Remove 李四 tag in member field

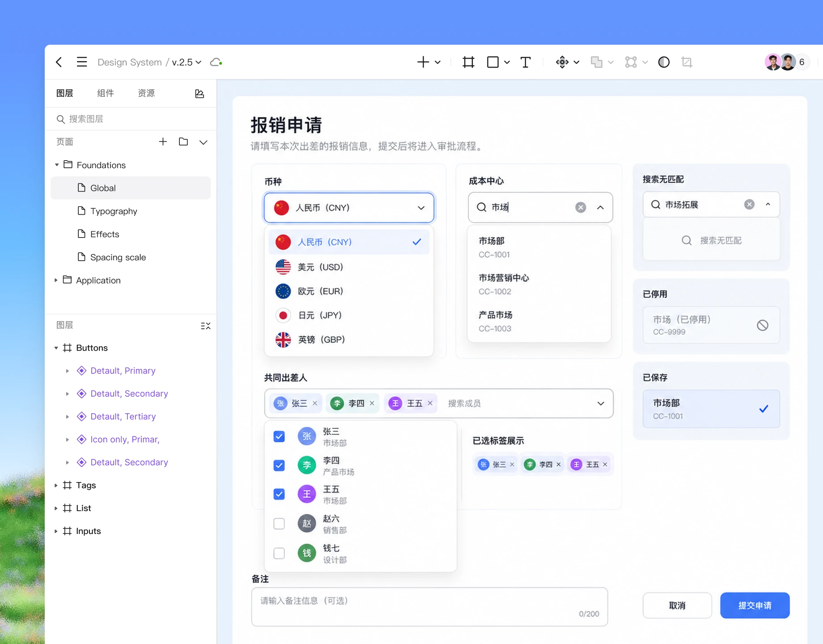[x=372, y=403]
